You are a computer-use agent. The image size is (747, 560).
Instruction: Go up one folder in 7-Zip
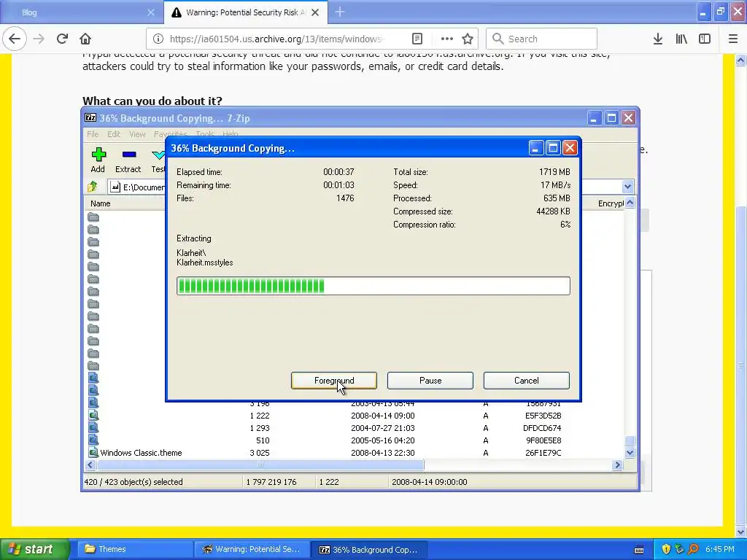coord(93,187)
